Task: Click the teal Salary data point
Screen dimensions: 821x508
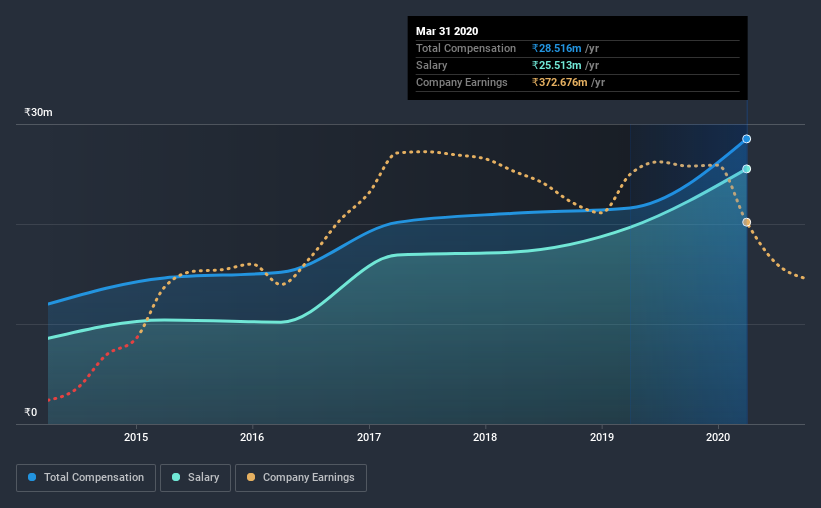Action: tap(747, 169)
